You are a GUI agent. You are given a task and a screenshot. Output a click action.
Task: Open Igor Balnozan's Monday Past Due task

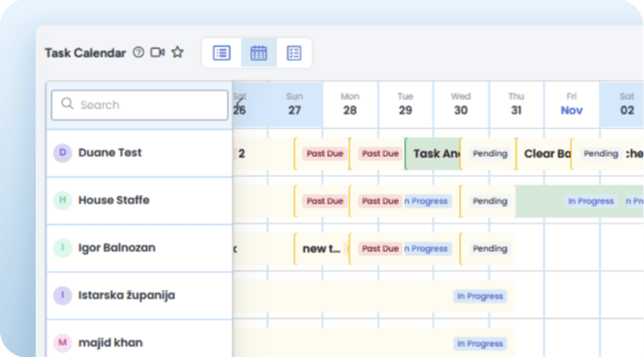tap(377, 249)
